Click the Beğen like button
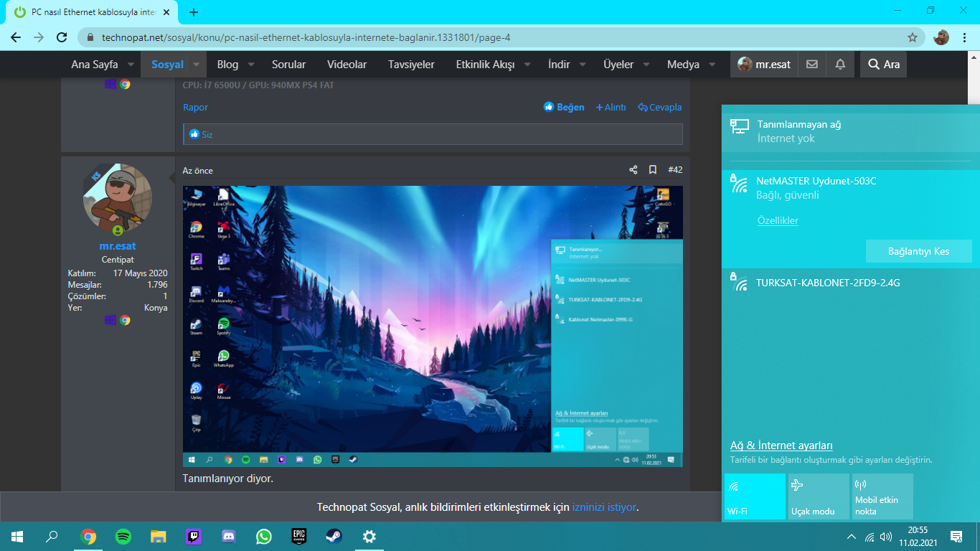The image size is (980, 551). tap(564, 107)
